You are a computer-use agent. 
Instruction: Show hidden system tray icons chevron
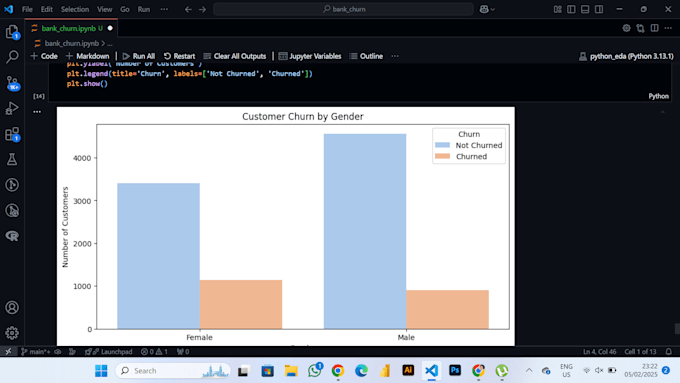pyautogui.click(x=529, y=370)
